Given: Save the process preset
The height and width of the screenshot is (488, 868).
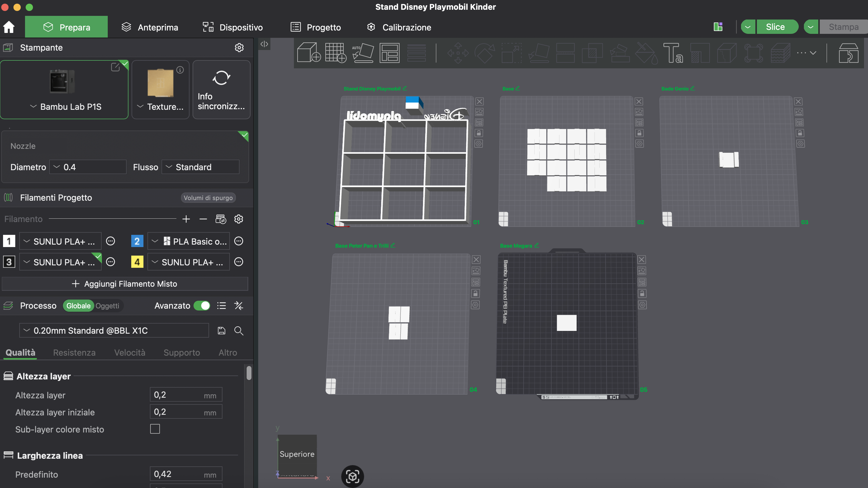Looking at the screenshot, I should click(221, 331).
